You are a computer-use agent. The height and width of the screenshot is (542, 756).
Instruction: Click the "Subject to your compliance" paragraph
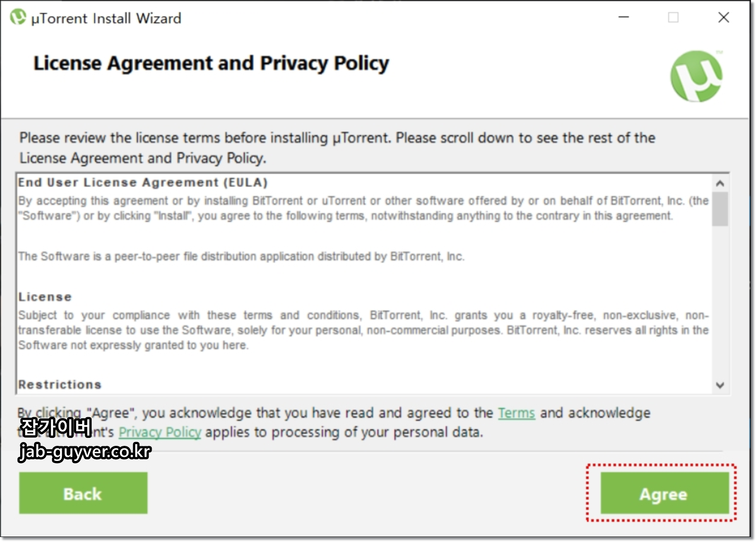pos(363,330)
